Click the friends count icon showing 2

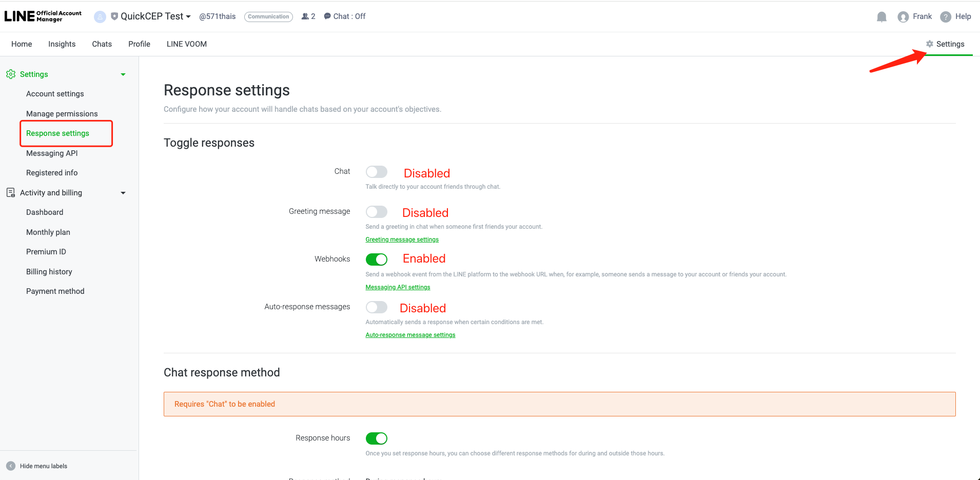(x=305, y=16)
